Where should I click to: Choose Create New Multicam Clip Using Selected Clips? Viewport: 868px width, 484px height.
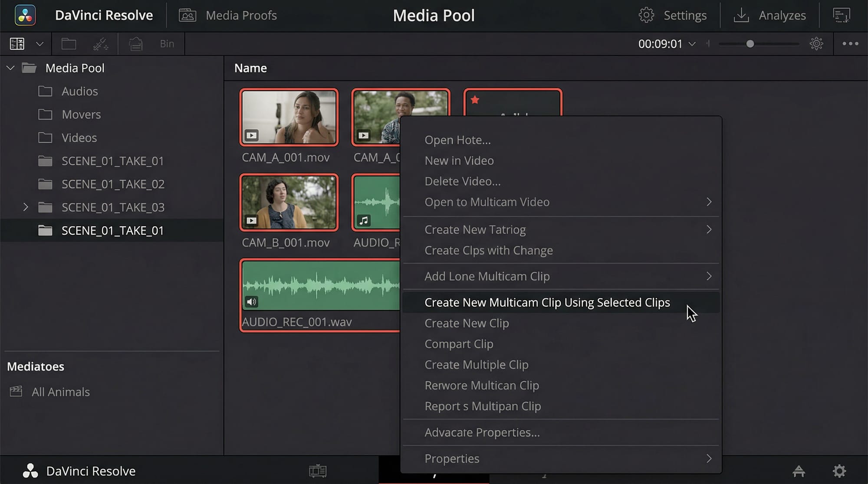point(547,302)
